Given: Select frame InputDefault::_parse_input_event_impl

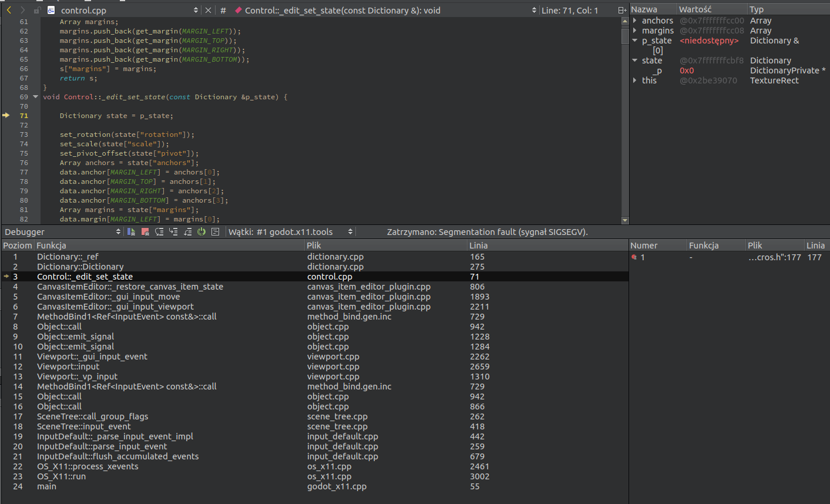Looking at the screenshot, I should pos(315,436).
